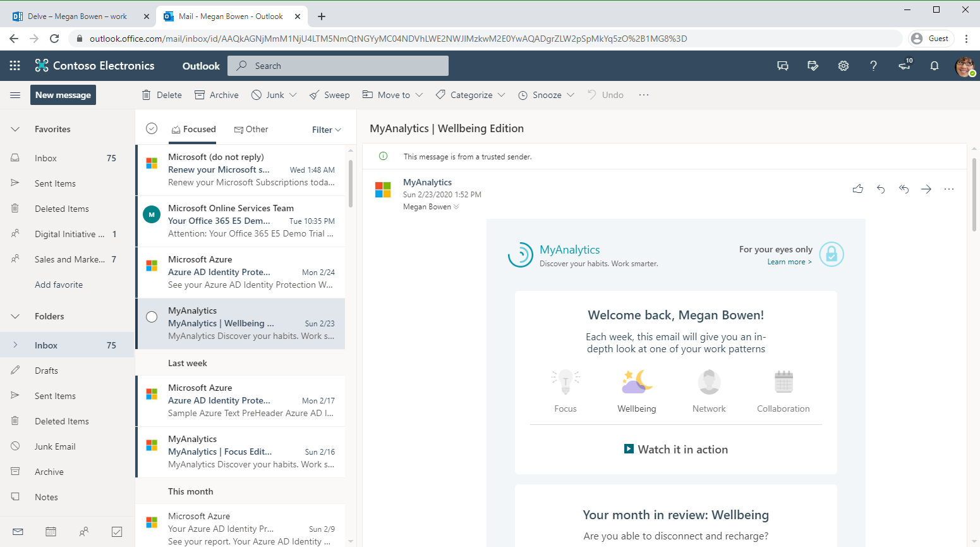Open Sent Items under Favorites
This screenshot has height=547, width=980.
67,183
